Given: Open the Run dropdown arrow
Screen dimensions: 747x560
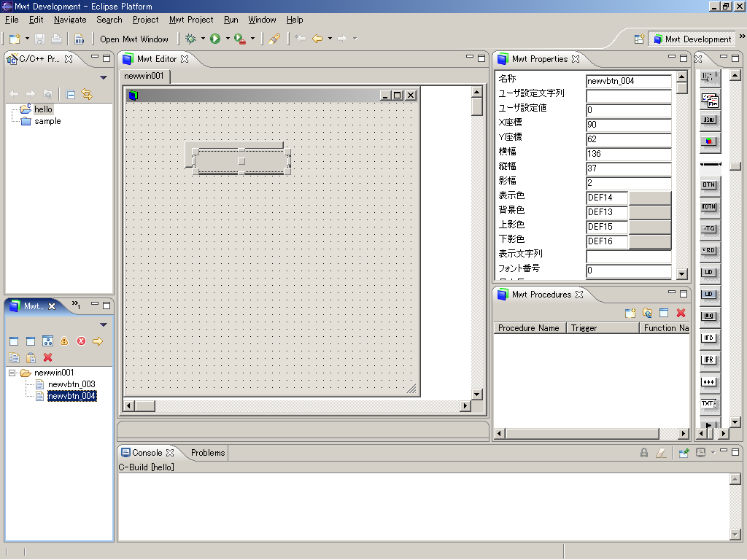Looking at the screenshot, I should tap(228, 39).
